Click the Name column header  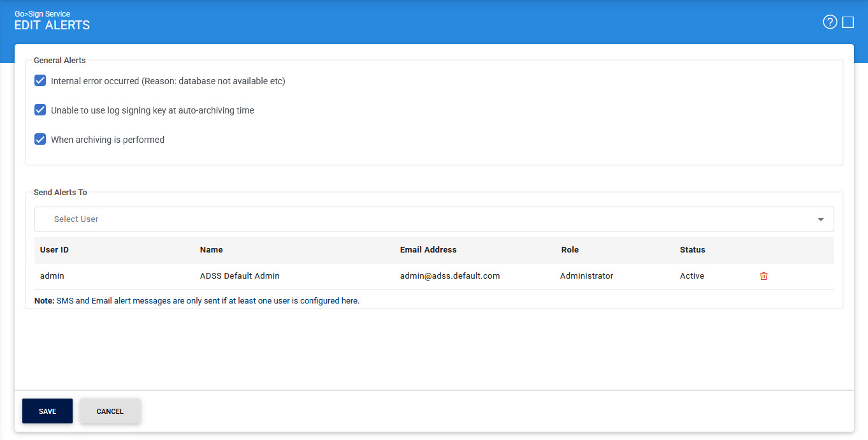[x=211, y=250]
